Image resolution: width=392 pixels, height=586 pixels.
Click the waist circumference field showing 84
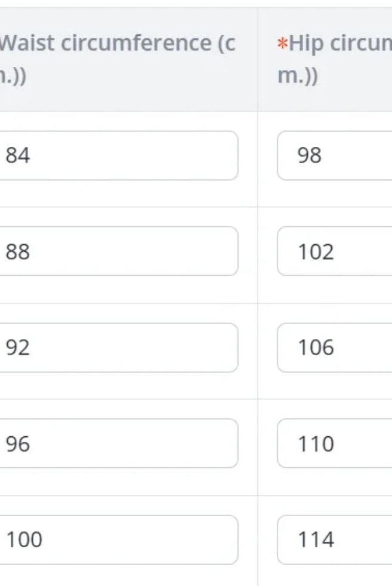click(x=119, y=156)
